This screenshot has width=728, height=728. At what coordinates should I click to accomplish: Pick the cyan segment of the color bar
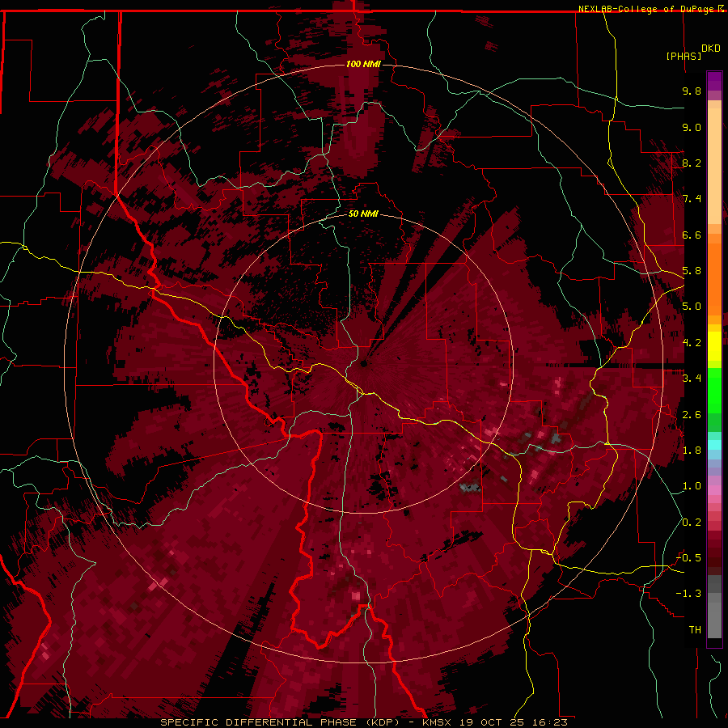[714, 445]
